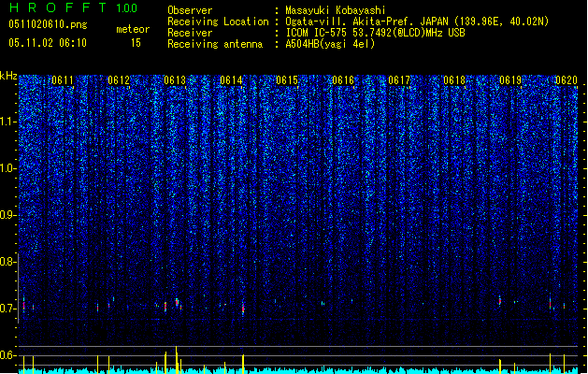Click the 'meteor' count label
Viewport: 588px width, 374px height.
click(133, 29)
